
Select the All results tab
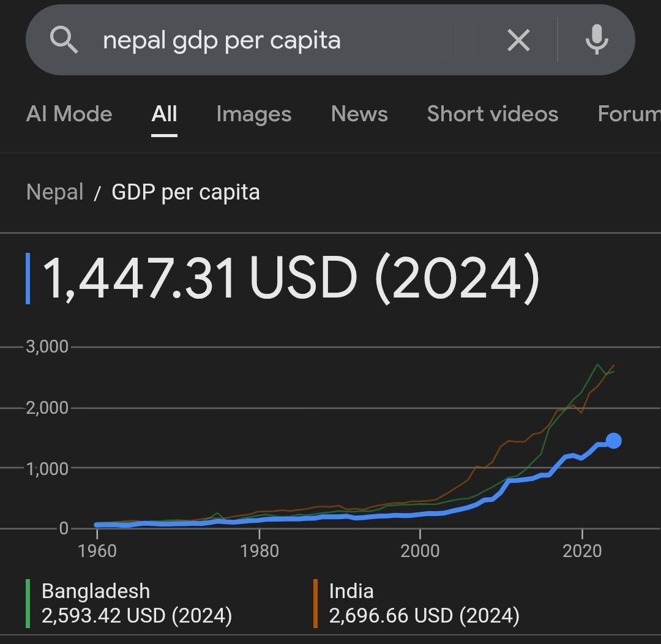[x=165, y=114]
